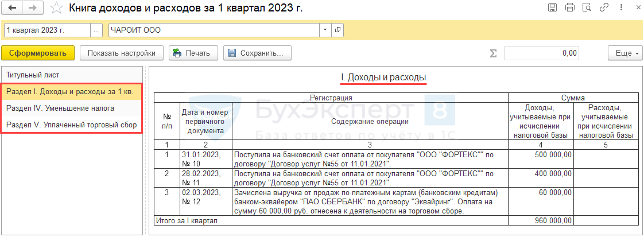Click the income amount 400 000,00
The width and height of the screenshot is (644, 237).
[x=541, y=177]
